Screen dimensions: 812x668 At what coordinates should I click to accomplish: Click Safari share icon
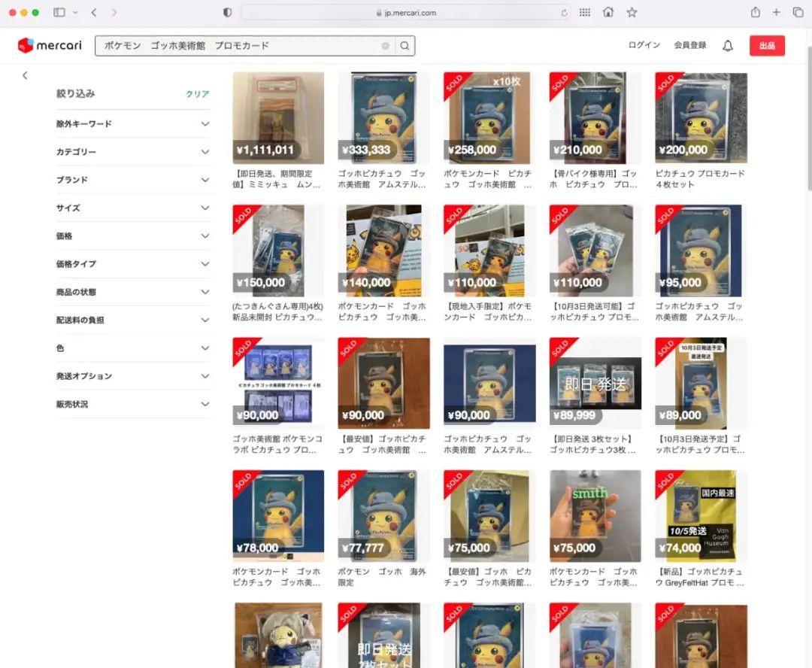click(755, 12)
